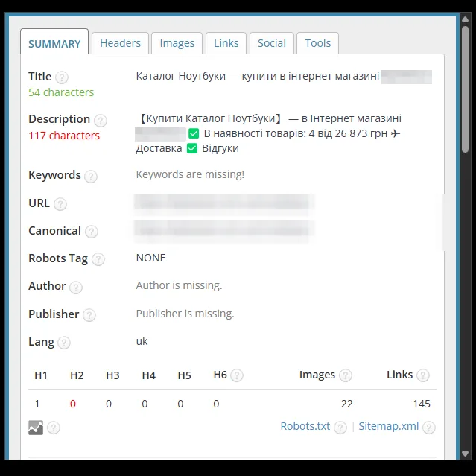The width and height of the screenshot is (476, 476).
Task: Click the chart graph icon at bottom left
Action: pyautogui.click(x=36, y=428)
